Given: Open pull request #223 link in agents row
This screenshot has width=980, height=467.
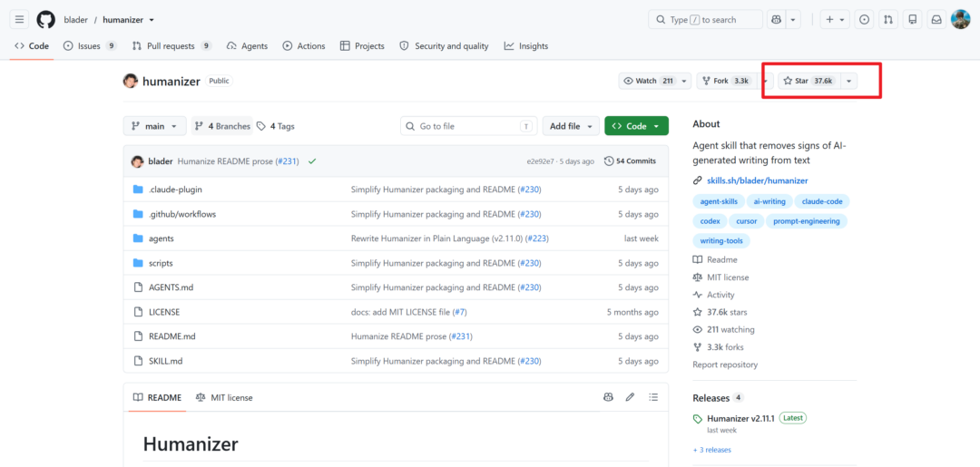Looking at the screenshot, I should tap(537, 238).
